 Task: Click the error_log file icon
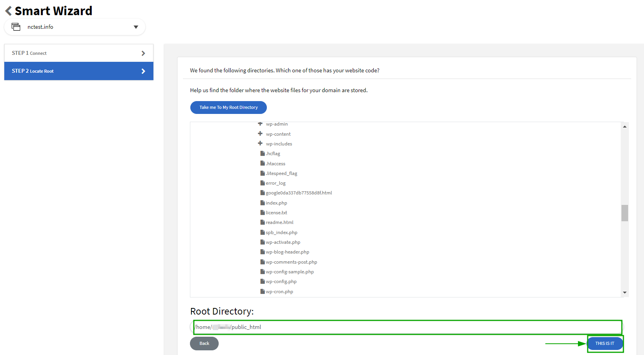click(x=263, y=183)
